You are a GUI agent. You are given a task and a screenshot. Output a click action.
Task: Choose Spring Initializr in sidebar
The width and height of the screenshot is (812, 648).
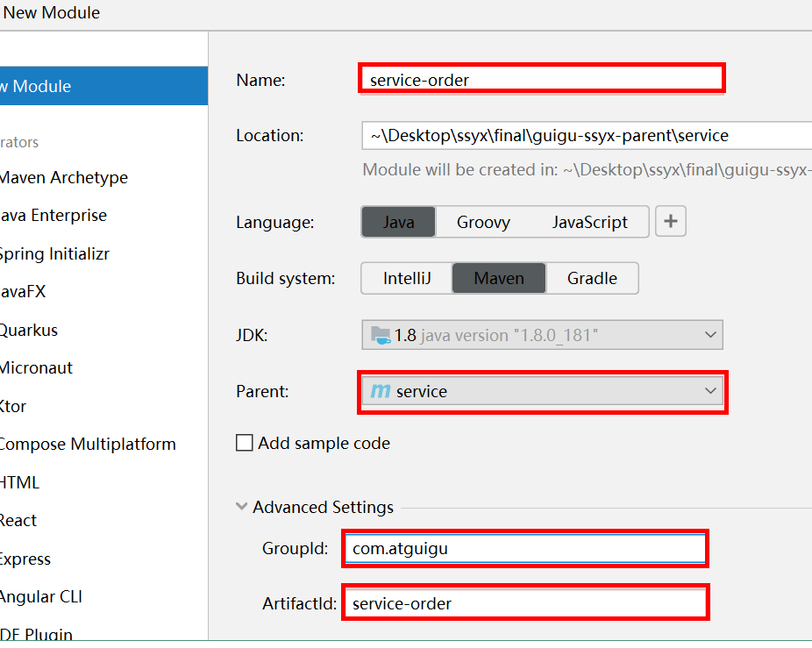tap(54, 253)
